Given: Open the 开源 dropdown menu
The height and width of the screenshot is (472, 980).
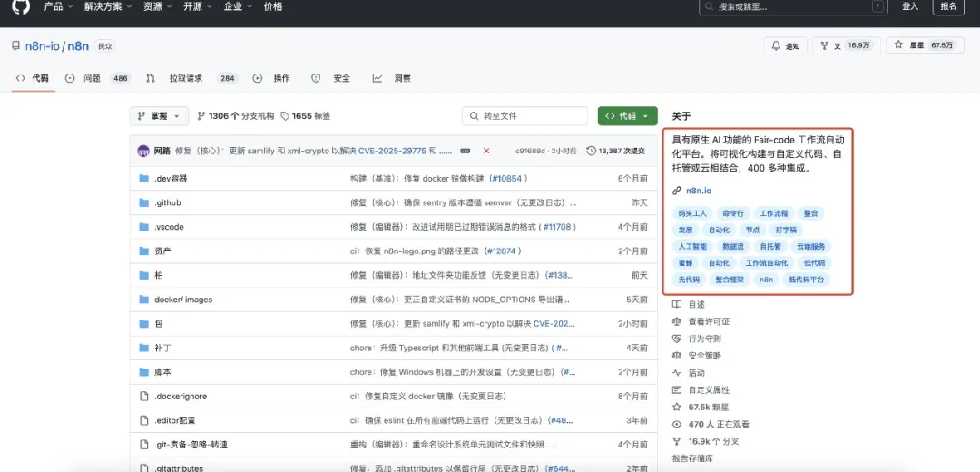Looking at the screenshot, I should (x=198, y=7).
